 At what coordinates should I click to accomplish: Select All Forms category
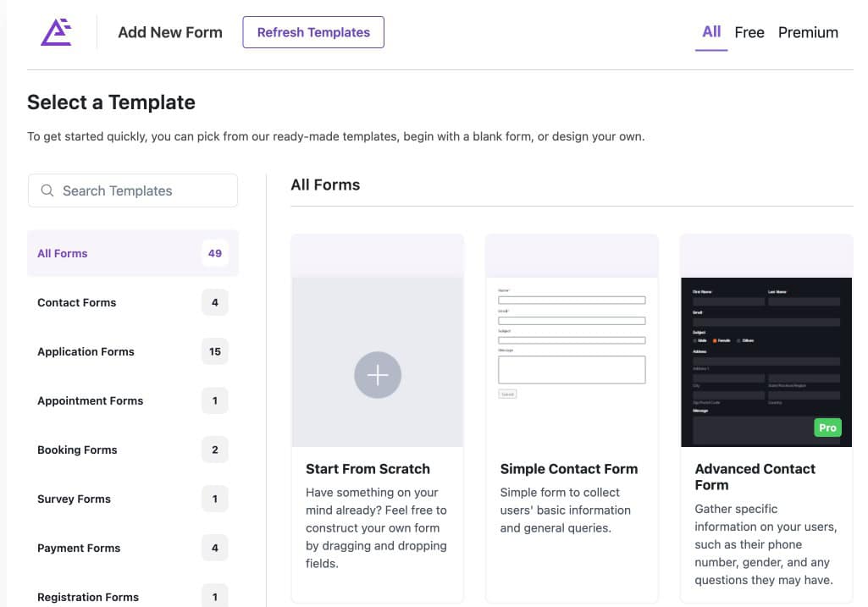tap(133, 253)
